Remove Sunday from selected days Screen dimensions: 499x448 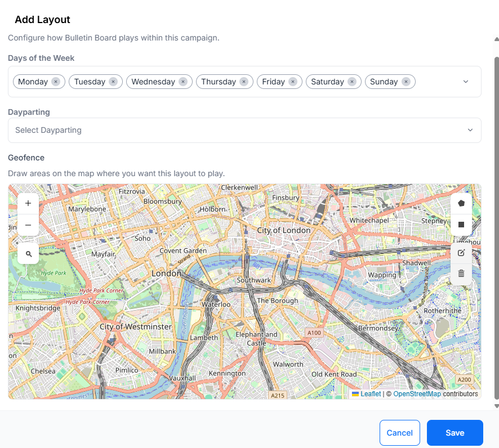pos(406,82)
